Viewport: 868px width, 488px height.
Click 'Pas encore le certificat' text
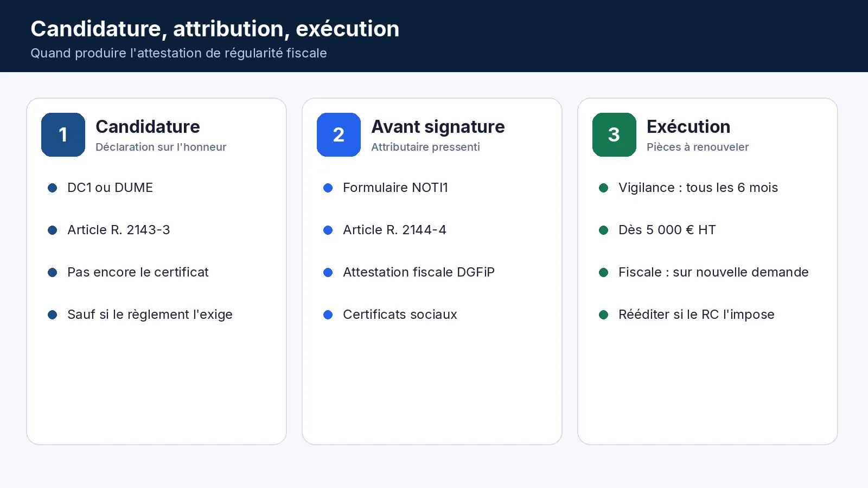point(138,272)
